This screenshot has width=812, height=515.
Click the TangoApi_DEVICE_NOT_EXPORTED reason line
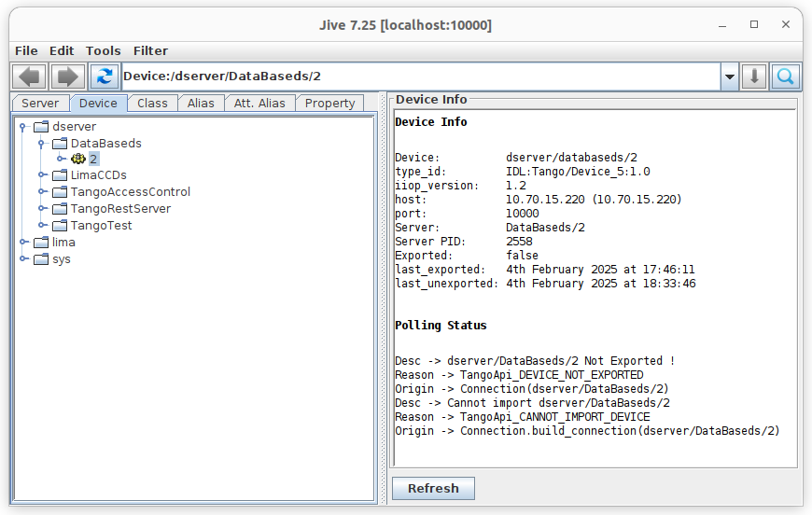point(519,375)
